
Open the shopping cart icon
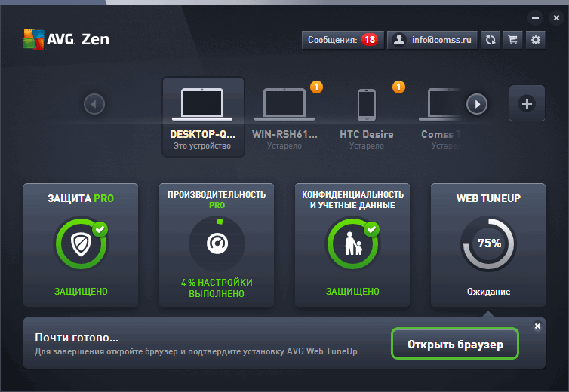coord(512,40)
